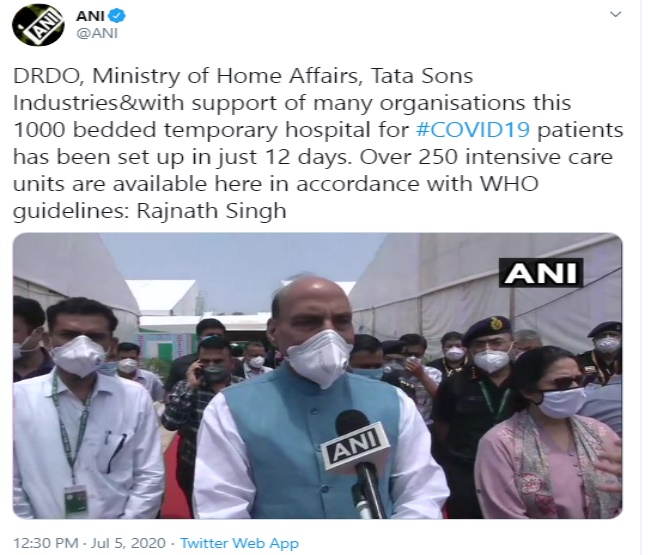The image size is (650, 555).
Task: Open the ANI display name link
Action: [90, 15]
